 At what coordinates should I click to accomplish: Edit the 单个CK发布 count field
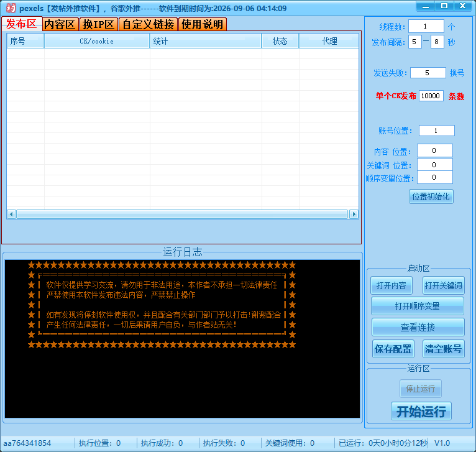coord(431,96)
